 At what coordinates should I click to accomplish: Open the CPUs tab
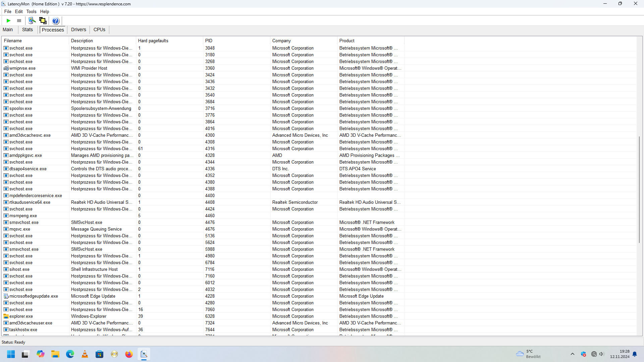click(x=99, y=29)
